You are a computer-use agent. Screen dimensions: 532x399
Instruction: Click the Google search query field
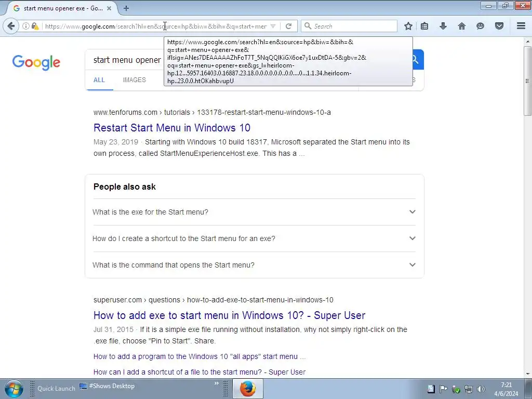tap(128, 60)
